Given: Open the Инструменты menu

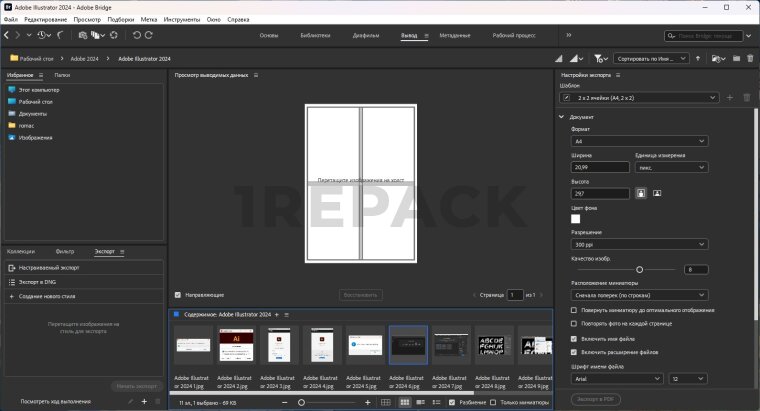Looking at the screenshot, I should [182, 20].
